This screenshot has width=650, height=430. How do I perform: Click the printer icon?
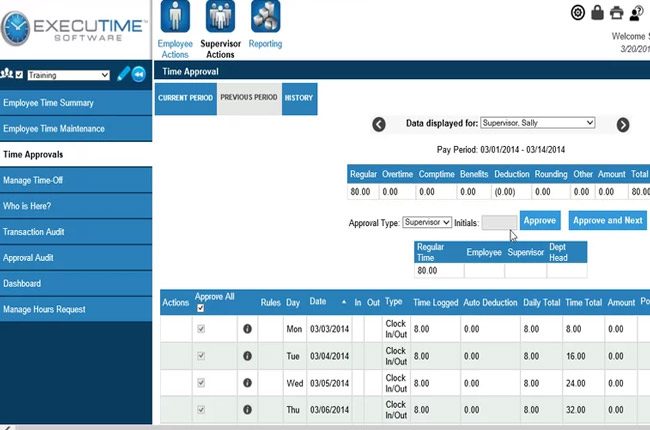616,13
